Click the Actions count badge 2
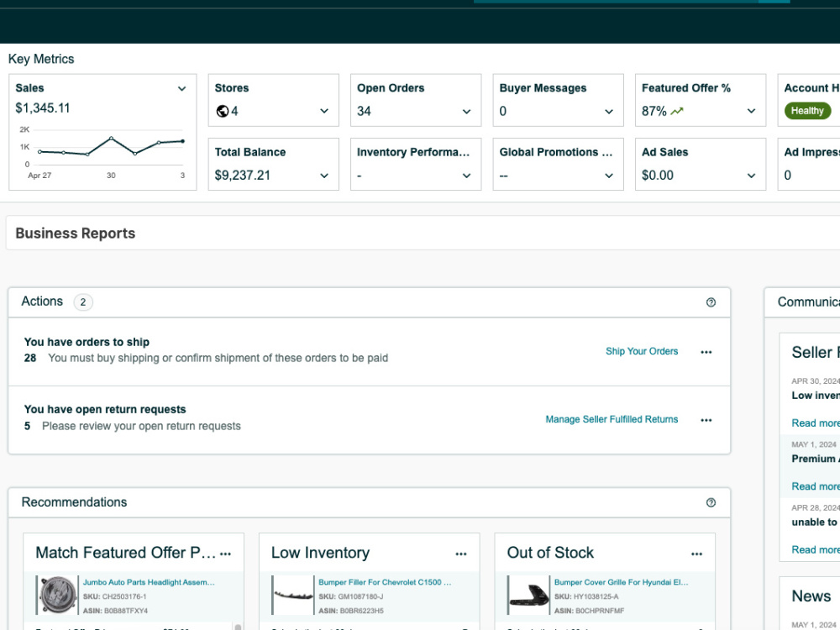Viewport: 840px width, 630px height. (83, 302)
